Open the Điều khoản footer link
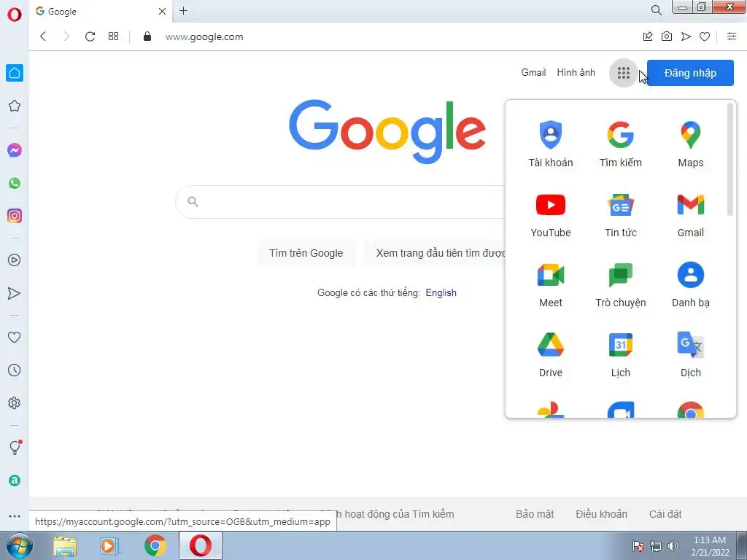747x560 pixels. click(x=601, y=514)
